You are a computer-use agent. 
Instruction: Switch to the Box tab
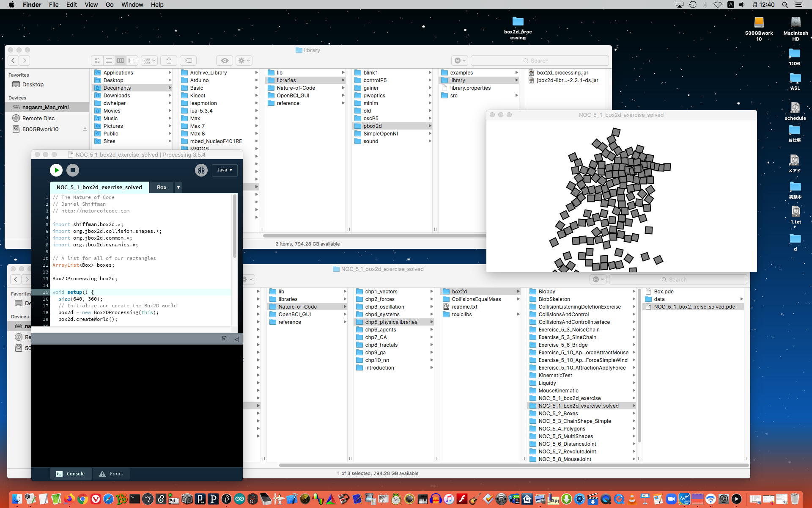[x=162, y=187]
